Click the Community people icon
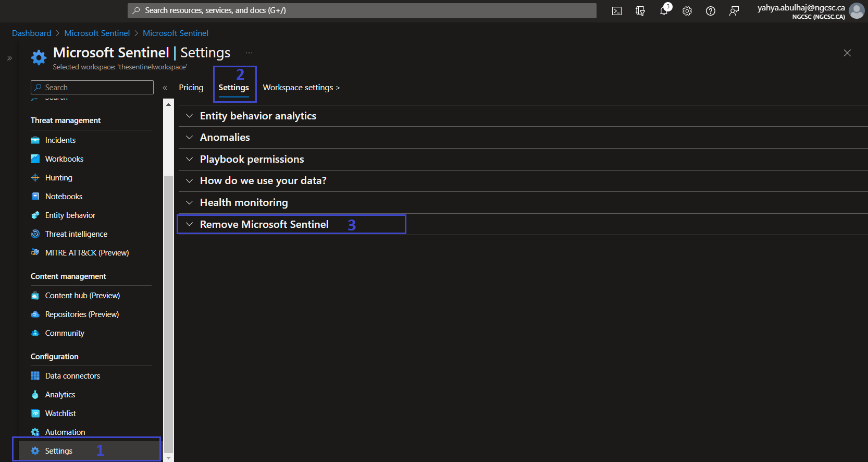 (x=35, y=333)
